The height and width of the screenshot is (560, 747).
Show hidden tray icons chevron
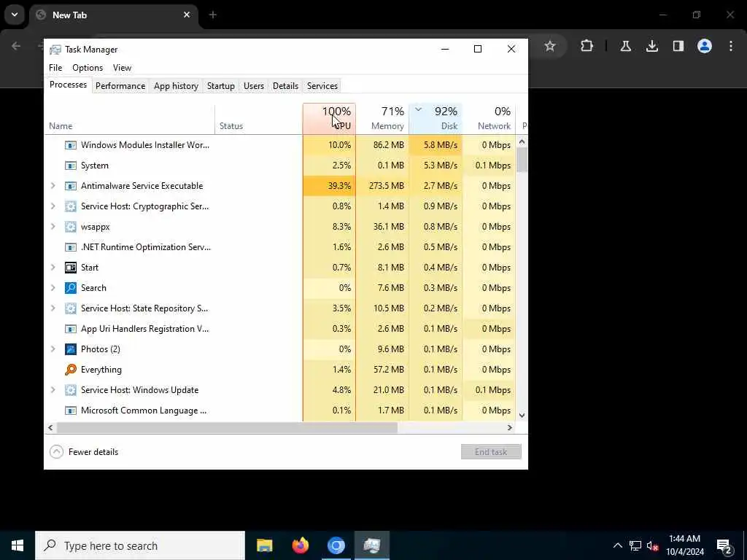pyautogui.click(x=617, y=546)
